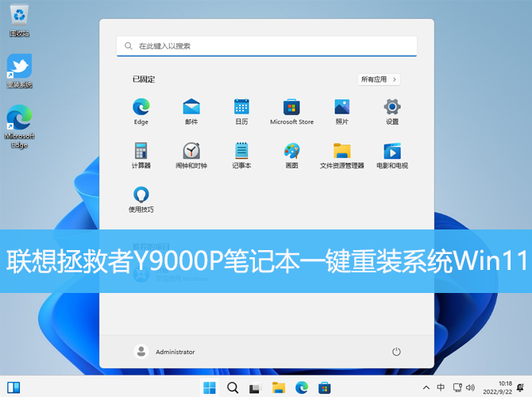
Task: Launch the 画图 Paint app
Action: [291, 151]
